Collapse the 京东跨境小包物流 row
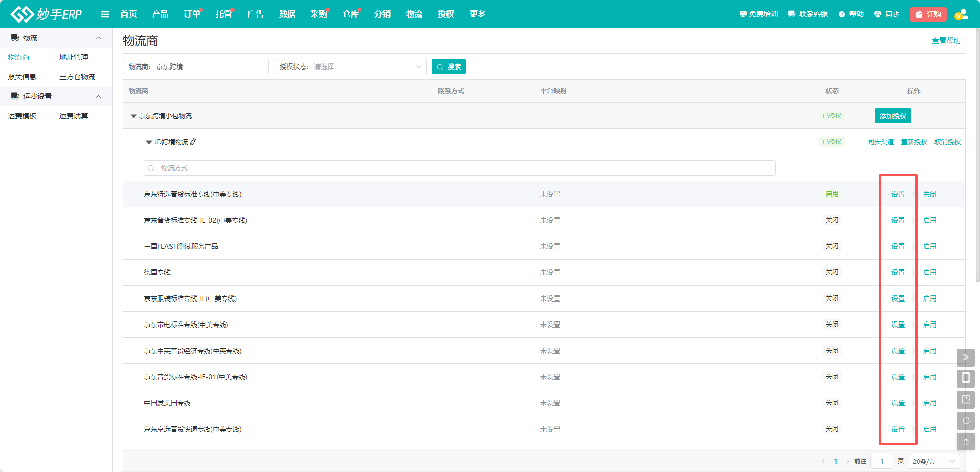 (134, 116)
